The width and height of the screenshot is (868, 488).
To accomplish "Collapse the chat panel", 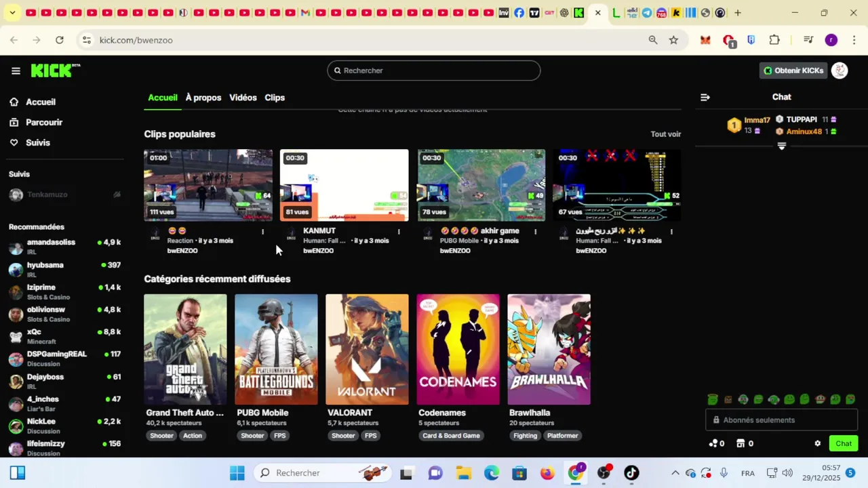I will coord(705,97).
